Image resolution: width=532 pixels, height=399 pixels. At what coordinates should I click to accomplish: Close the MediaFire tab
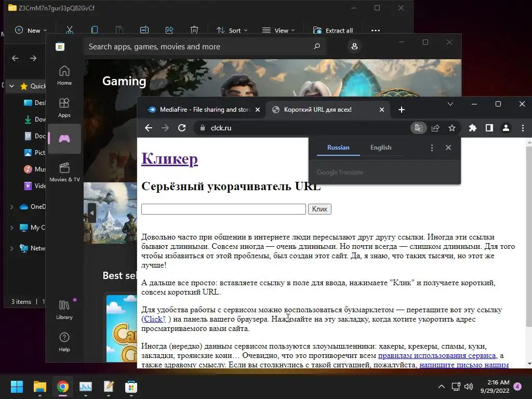click(x=258, y=110)
